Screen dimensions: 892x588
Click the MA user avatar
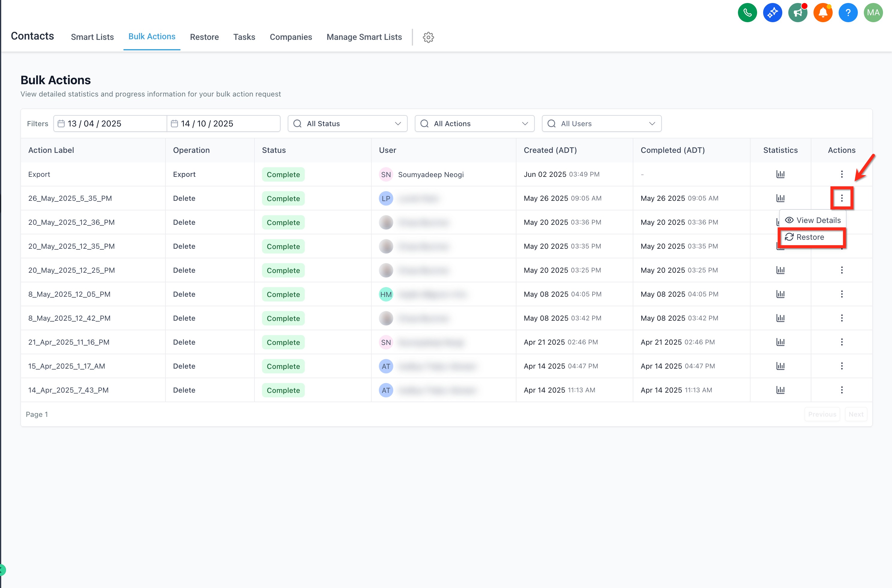[873, 13]
